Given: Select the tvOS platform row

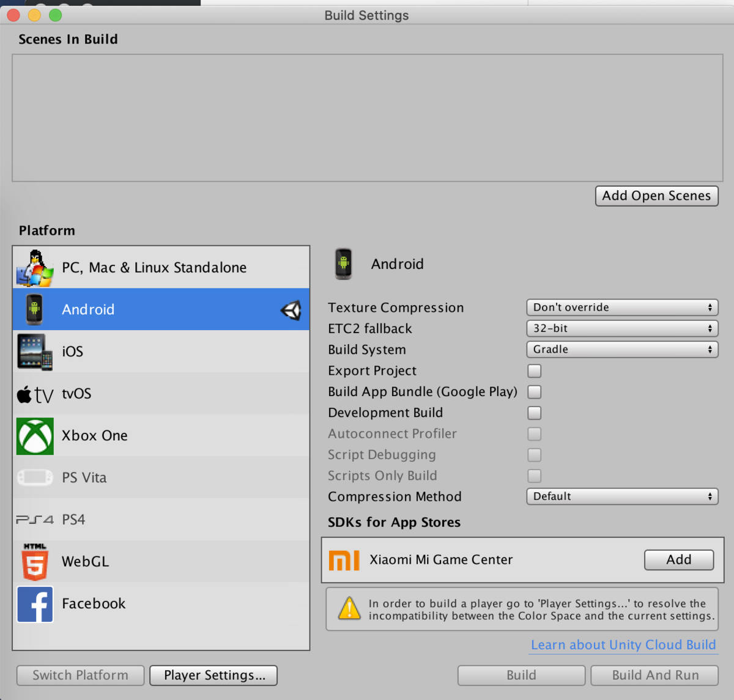Looking at the screenshot, I should coord(161,394).
